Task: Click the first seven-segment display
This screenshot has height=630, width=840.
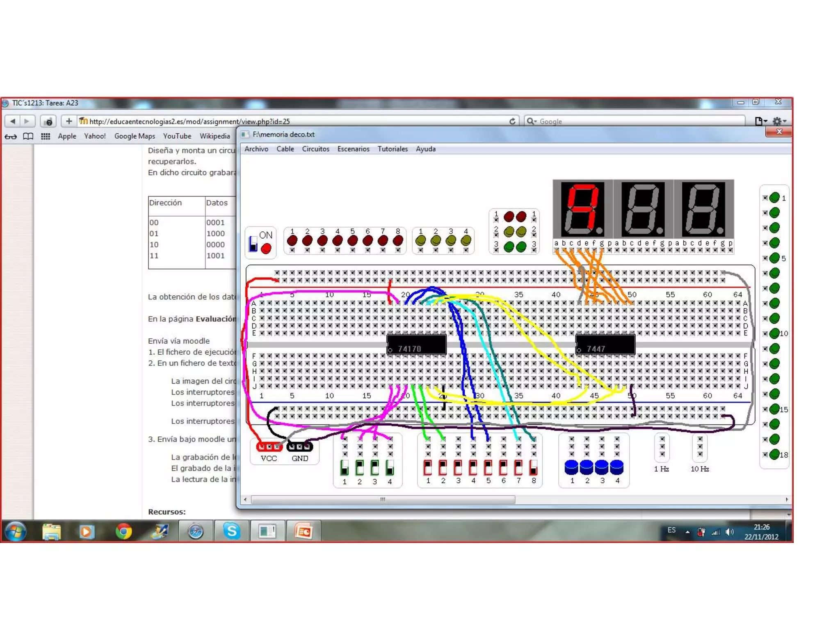Action: pos(582,209)
